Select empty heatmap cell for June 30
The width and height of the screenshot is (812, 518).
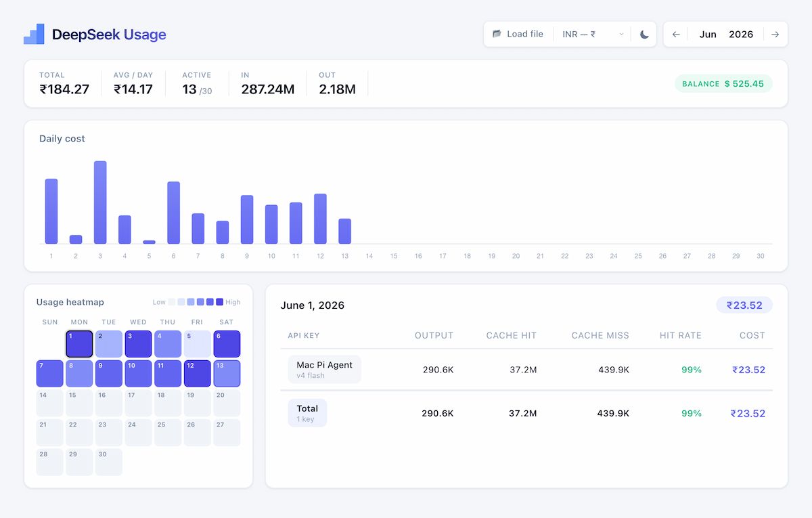pyautogui.click(x=109, y=462)
